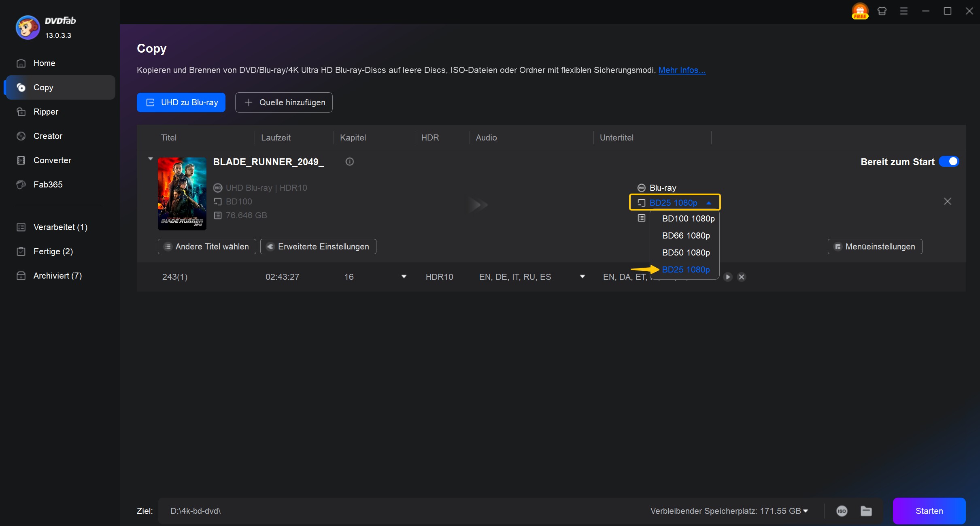Preview title 243 with play icon

click(x=728, y=277)
